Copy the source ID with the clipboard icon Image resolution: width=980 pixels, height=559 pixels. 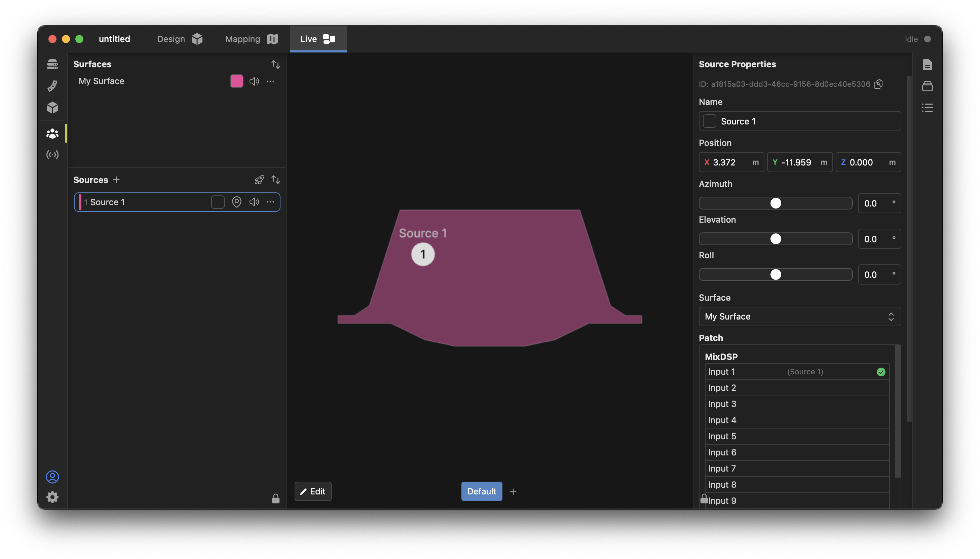click(878, 84)
